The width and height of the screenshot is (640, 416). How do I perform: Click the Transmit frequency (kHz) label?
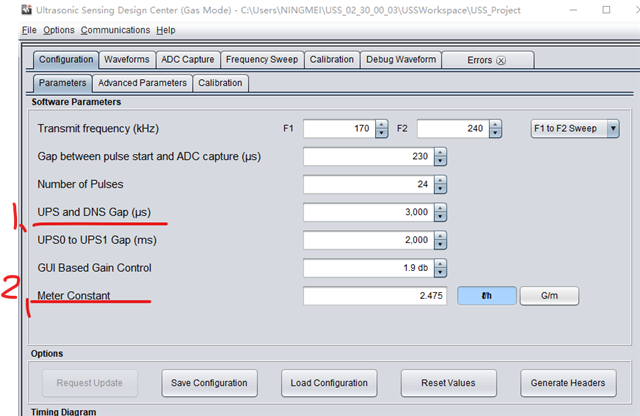click(98, 129)
